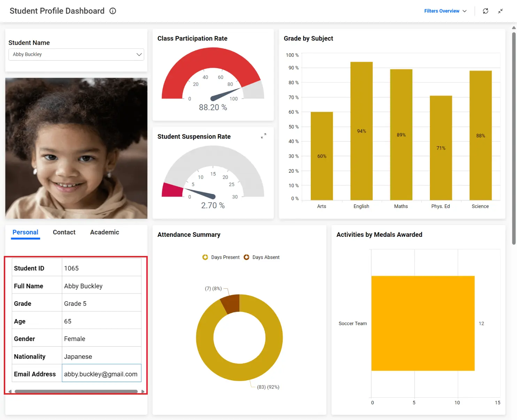This screenshot has height=420, width=517.
Task: Toggle the Days Present legend label
Action: [225, 257]
